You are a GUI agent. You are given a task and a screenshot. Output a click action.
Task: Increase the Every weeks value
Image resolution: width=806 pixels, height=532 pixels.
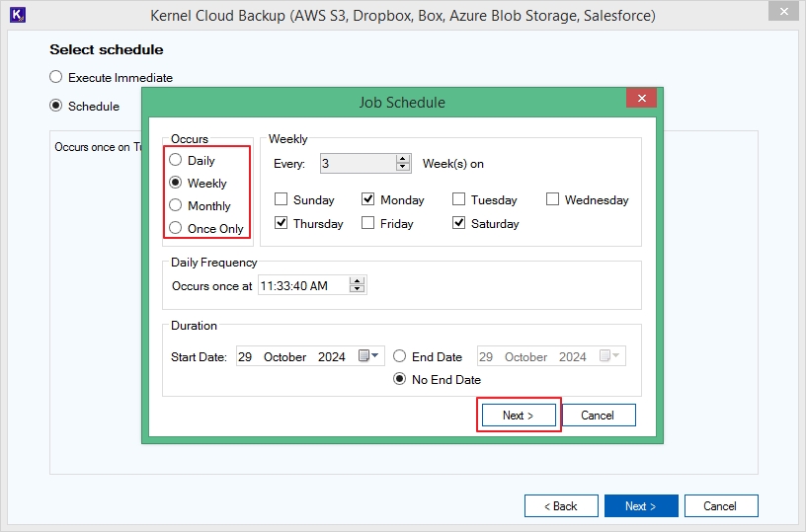pyautogui.click(x=403, y=159)
